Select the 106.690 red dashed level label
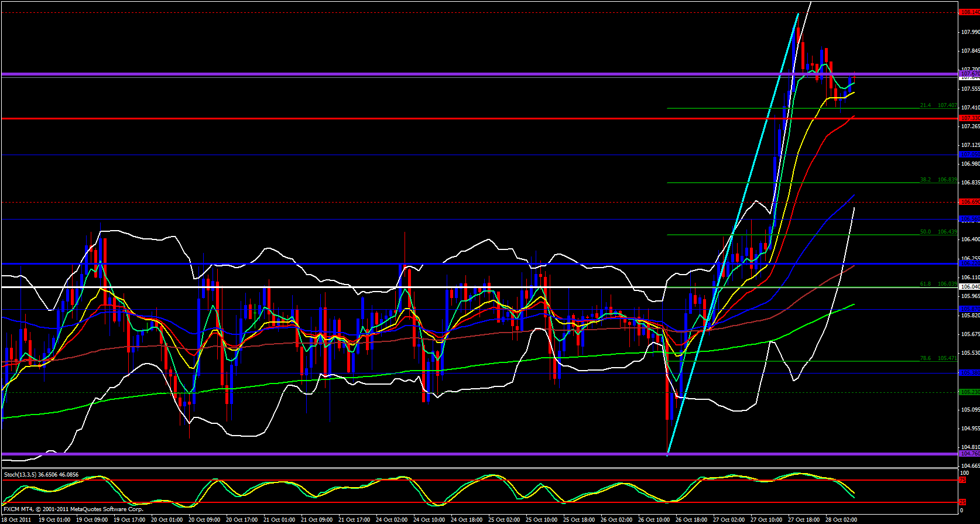The height and width of the screenshot is (524, 980). click(969, 202)
